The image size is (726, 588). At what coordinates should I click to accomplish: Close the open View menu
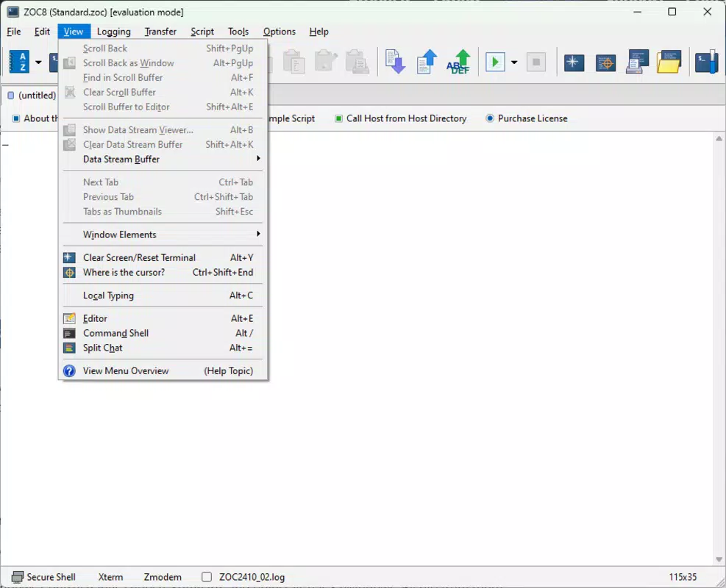pos(74,32)
